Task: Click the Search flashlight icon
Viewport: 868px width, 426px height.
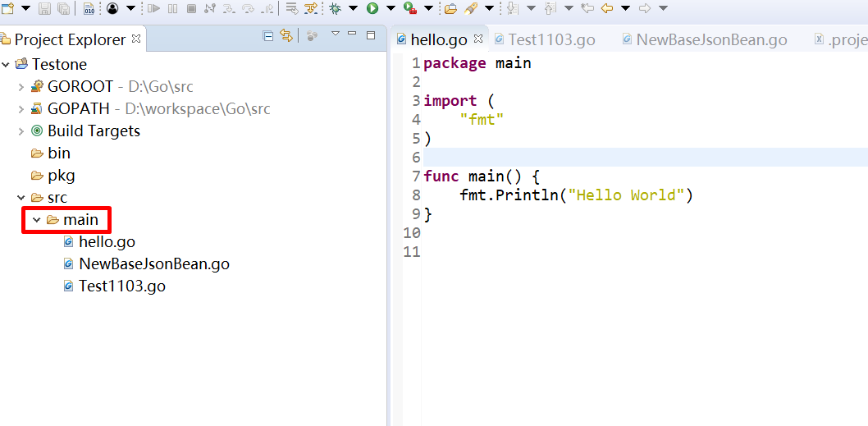Action: (471, 8)
